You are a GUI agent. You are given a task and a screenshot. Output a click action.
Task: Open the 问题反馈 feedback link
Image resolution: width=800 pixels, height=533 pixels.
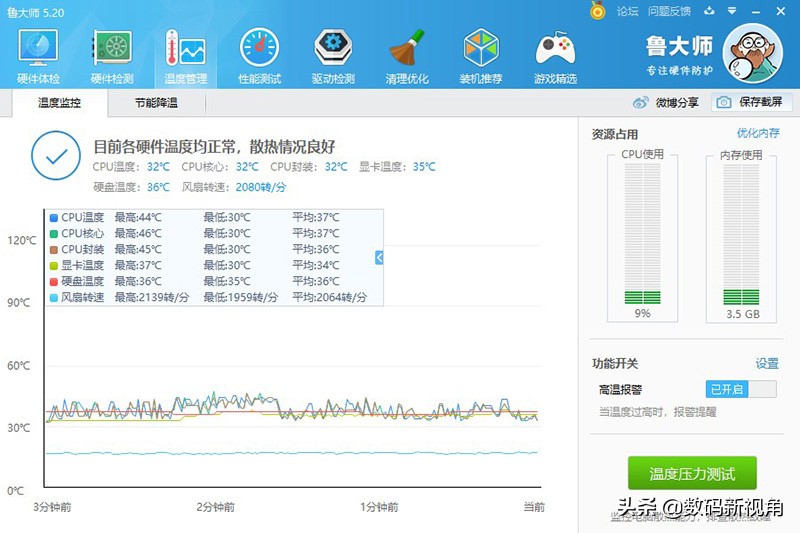pos(669,11)
